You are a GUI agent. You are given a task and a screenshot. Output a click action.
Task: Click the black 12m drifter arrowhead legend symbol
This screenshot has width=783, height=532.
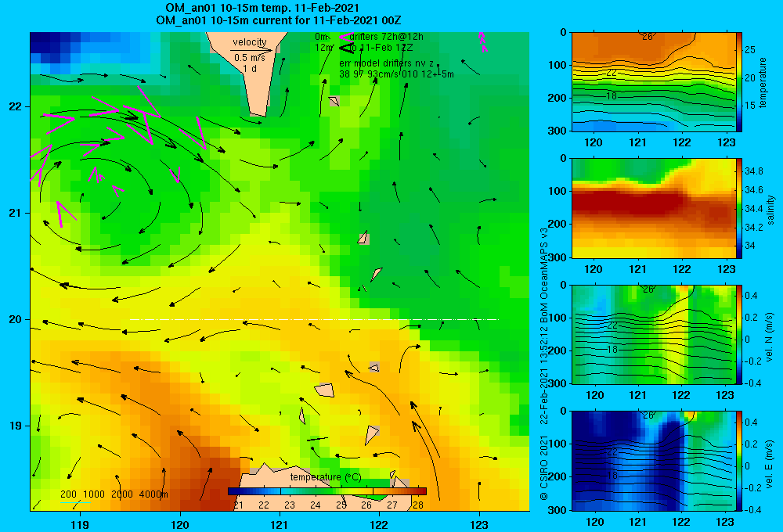click(x=346, y=48)
